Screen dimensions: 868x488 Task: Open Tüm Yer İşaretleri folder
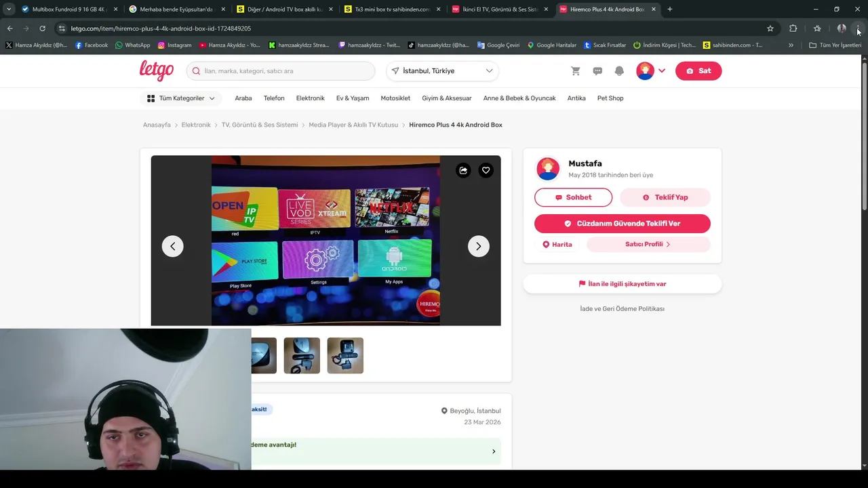click(x=835, y=45)
